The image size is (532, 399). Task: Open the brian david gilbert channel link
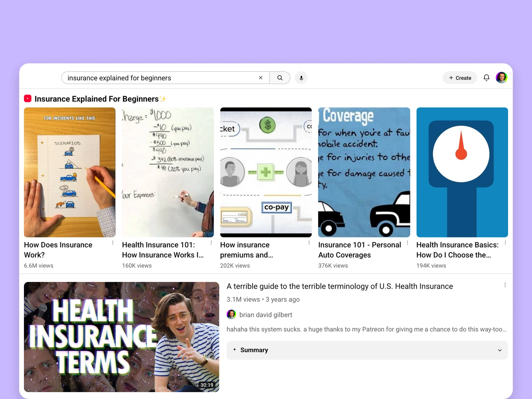(266, 315)
